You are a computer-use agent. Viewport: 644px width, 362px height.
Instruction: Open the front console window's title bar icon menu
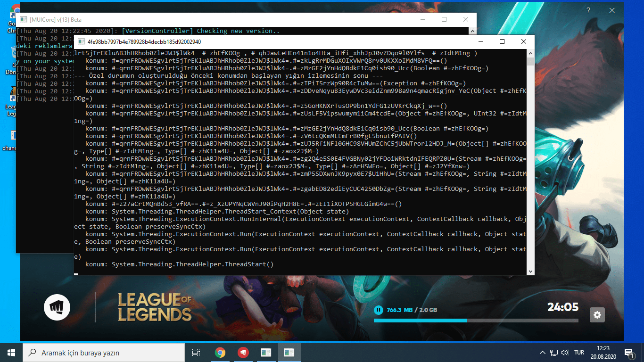pos(81,41)
